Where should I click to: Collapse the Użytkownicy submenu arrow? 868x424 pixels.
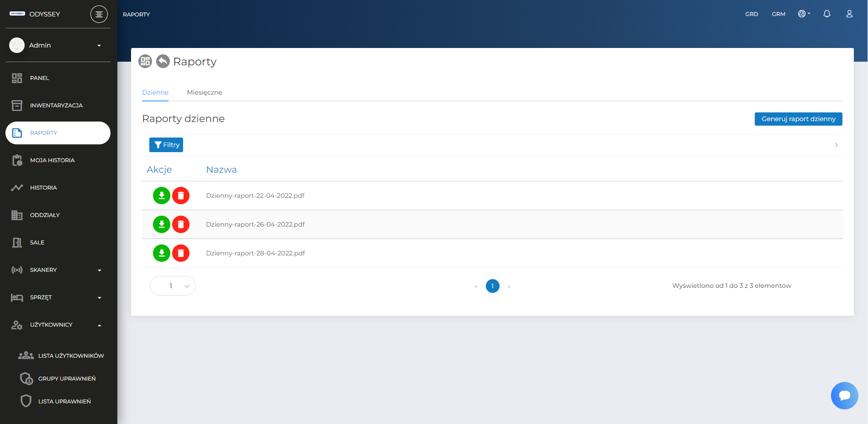100,325
